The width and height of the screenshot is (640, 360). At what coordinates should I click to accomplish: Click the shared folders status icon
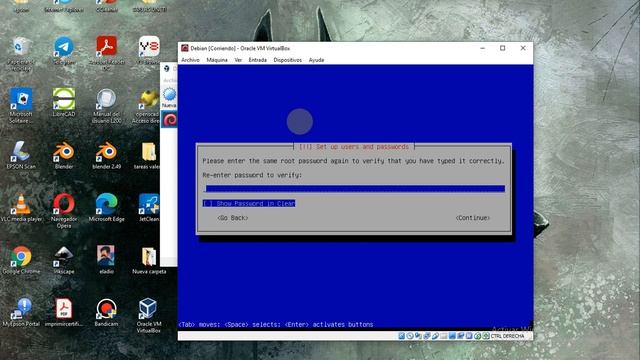pyautogui.click(x=443, y=336)
